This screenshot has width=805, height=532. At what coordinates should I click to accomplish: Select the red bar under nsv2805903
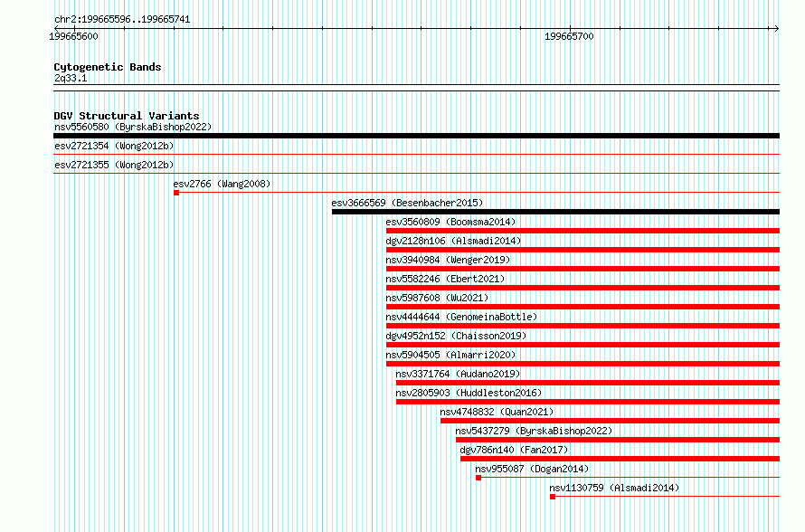(x=588, y=402)
